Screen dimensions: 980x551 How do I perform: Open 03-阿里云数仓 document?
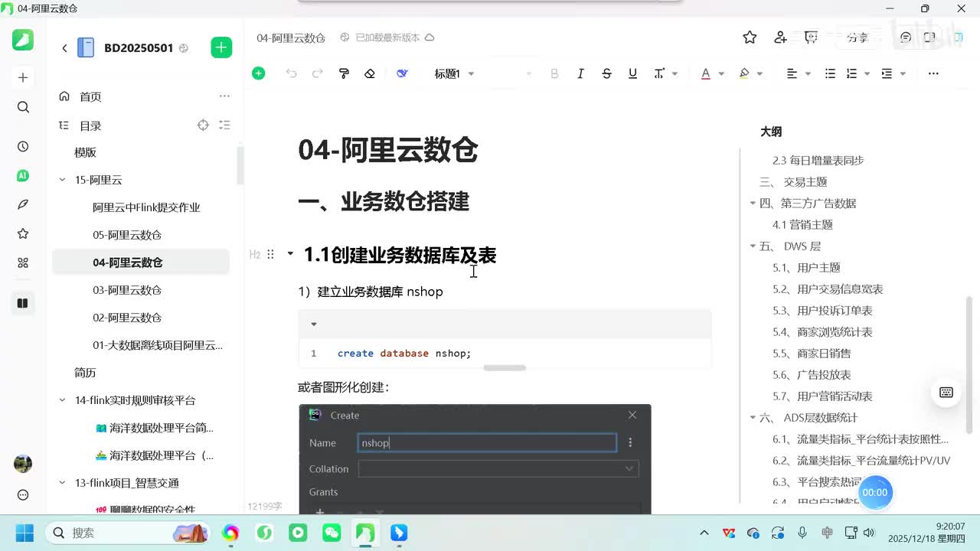(x=127, y=290)
